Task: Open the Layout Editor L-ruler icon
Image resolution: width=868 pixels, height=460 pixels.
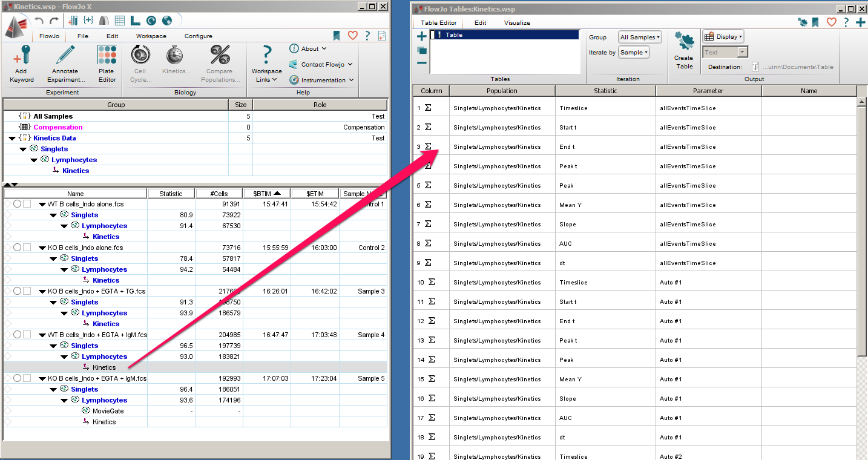Action: [136, 20]
